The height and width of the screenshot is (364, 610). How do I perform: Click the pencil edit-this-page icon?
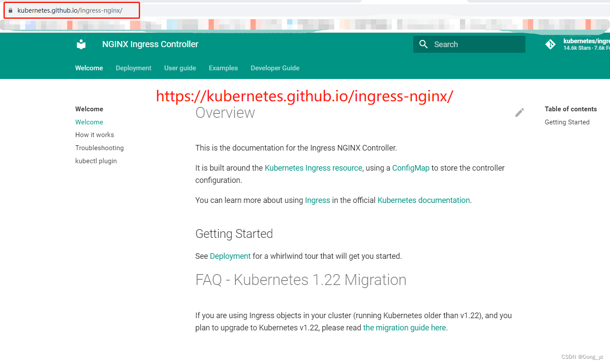pyautogui.click(x=519, y=113)
